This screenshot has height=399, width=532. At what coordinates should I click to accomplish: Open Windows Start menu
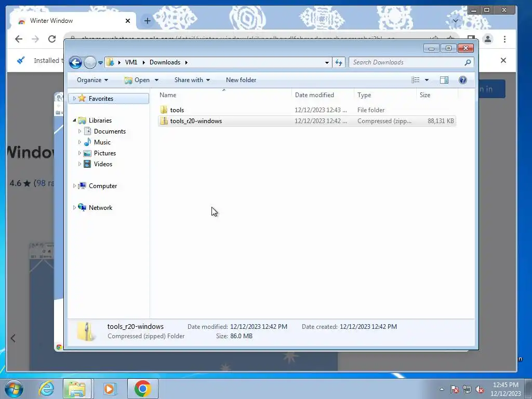click(14, 389)
